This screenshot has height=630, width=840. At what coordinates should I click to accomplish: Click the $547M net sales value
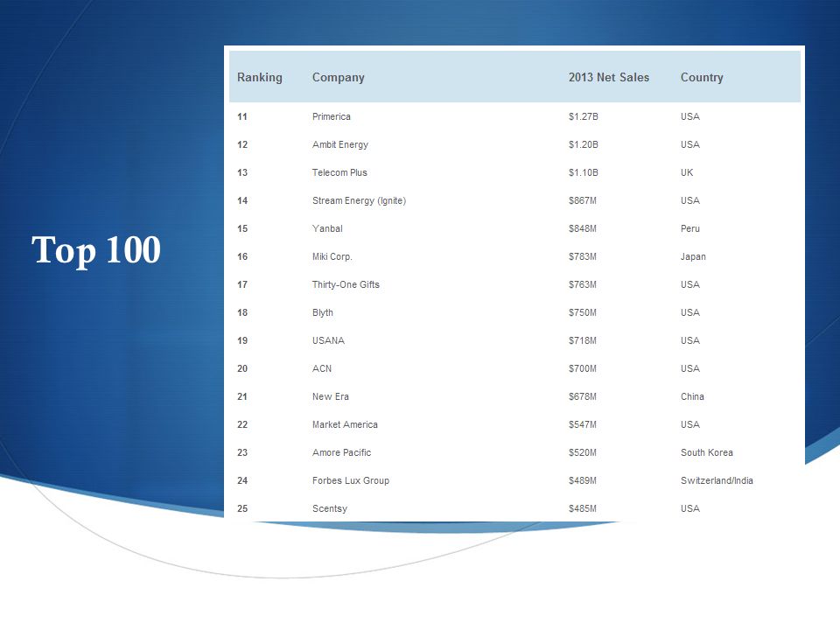[583, 425]
